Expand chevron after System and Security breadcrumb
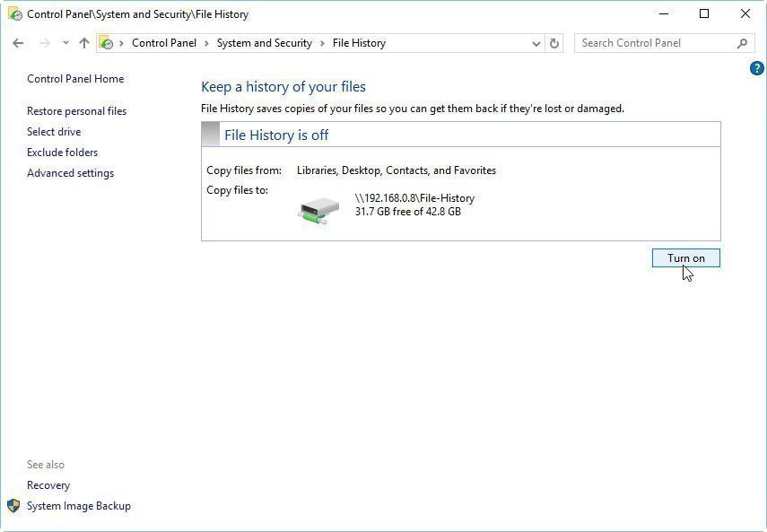The height and width of the screenshot is (532, 767). pos(322,43)
